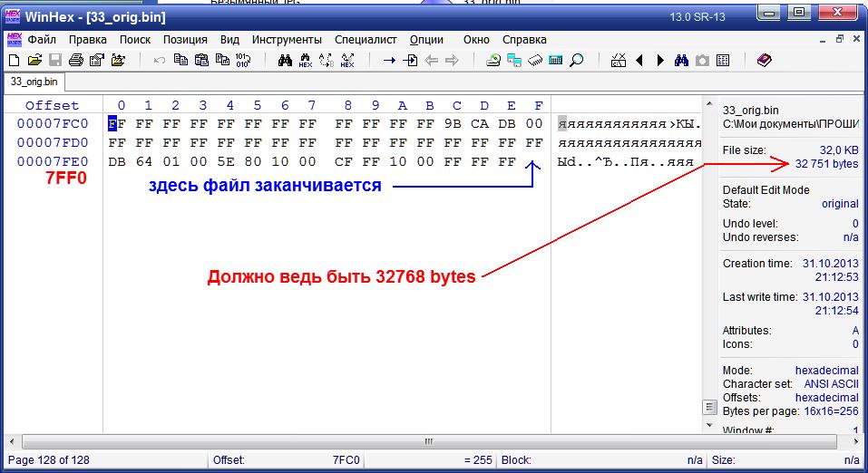The height and width of the screenshot is (473, 868).
Task: Open the Позиция menu
Action: pyautogui.click(x=185, y=40)
